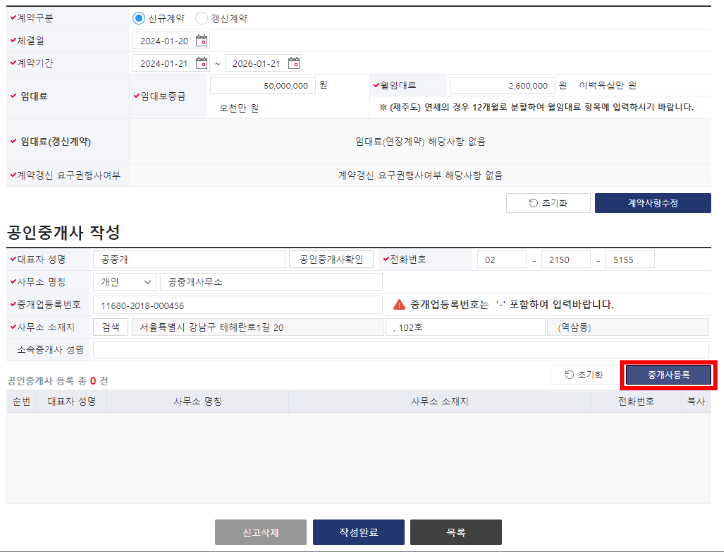Click the 사무소 명칭 table column header
This screenshot has height=552, width=724.
198,401
